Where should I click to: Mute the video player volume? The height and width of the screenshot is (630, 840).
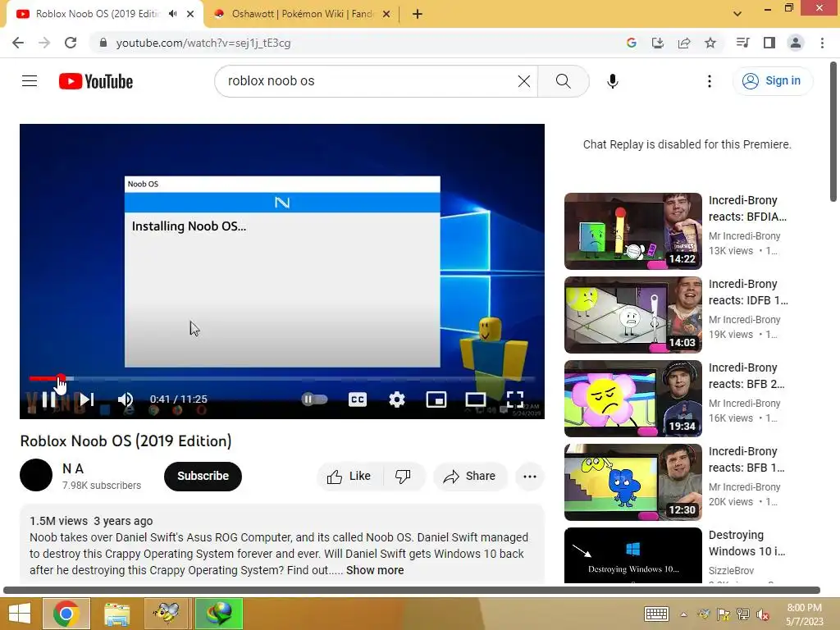[x=125, y=399]
